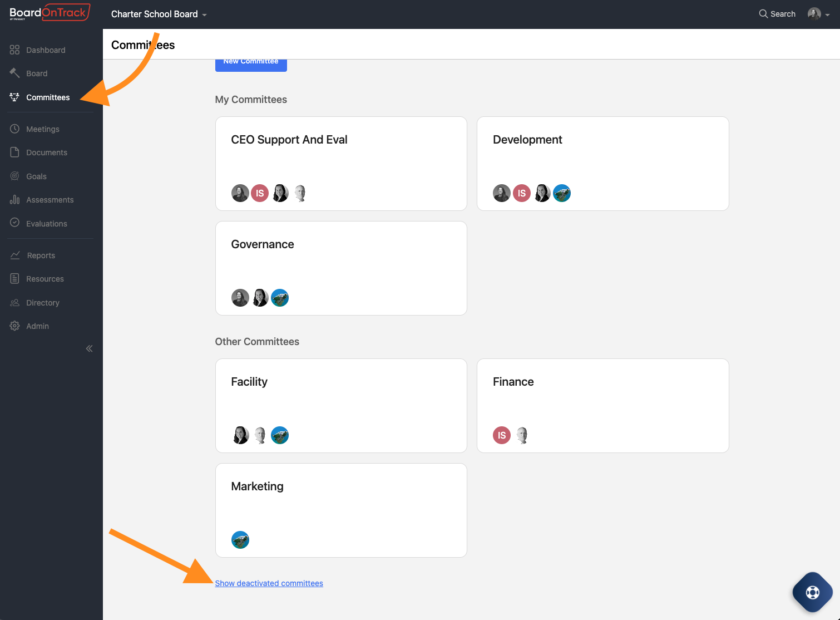
Task: Open the user profile menu dropdown
Action: pos(819,14)
